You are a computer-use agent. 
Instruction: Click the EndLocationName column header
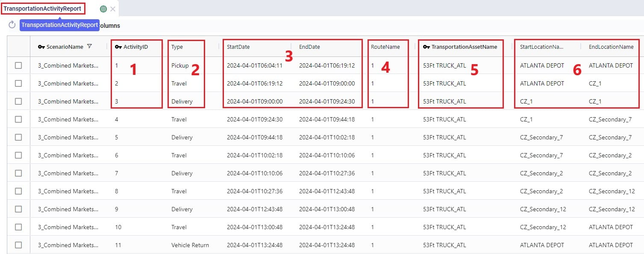[x=611, y=47]
